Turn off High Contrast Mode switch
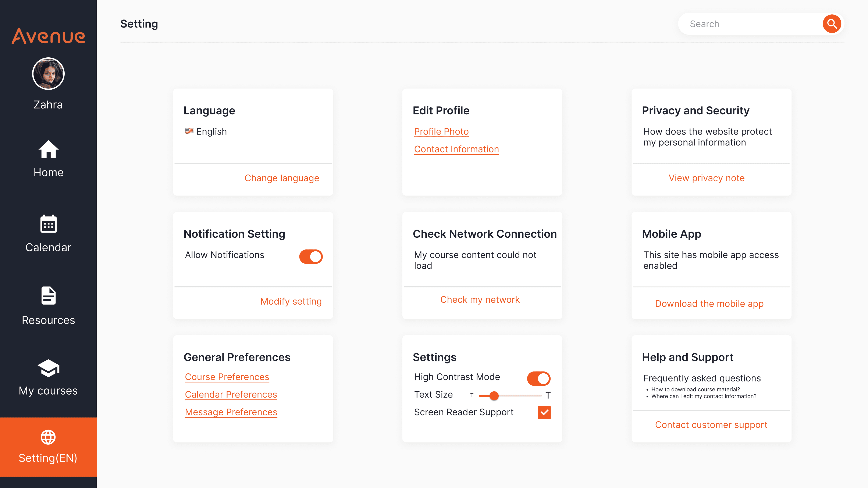 (x=538, y=378)
